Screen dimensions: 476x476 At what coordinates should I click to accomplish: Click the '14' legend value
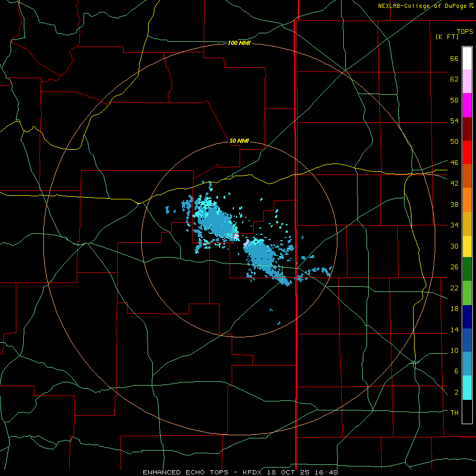454,329
